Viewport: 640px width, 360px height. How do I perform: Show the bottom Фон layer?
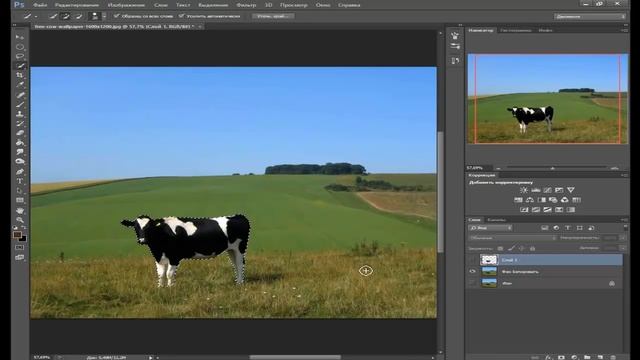pyautogui.click(x=473, y=283)
